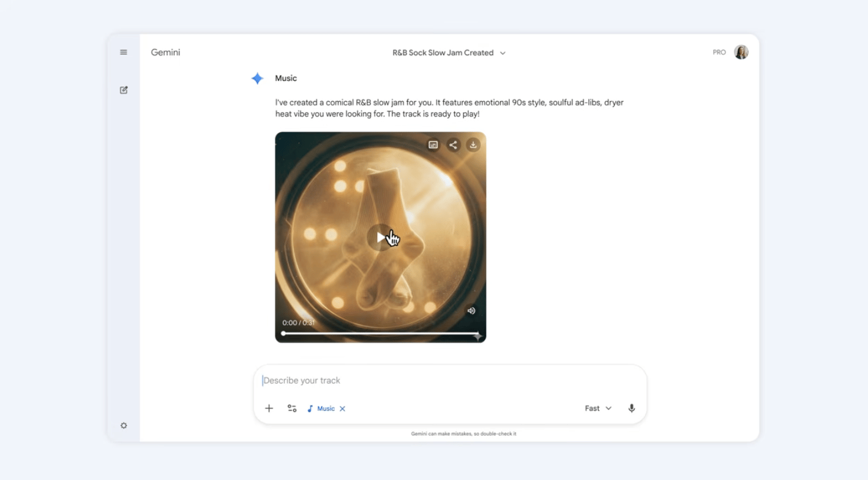Screen dimensions: 868x480
Task: Activate the microphone voice input
Action: coord(632,408)
